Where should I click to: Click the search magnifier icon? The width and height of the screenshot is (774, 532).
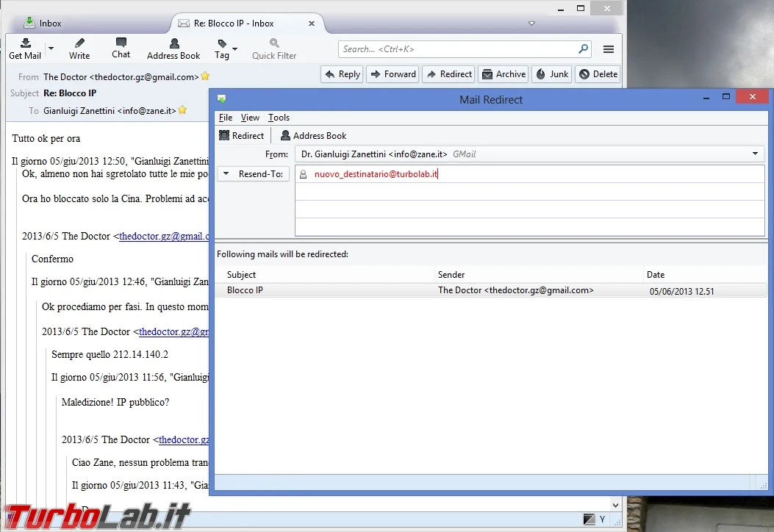583,48
